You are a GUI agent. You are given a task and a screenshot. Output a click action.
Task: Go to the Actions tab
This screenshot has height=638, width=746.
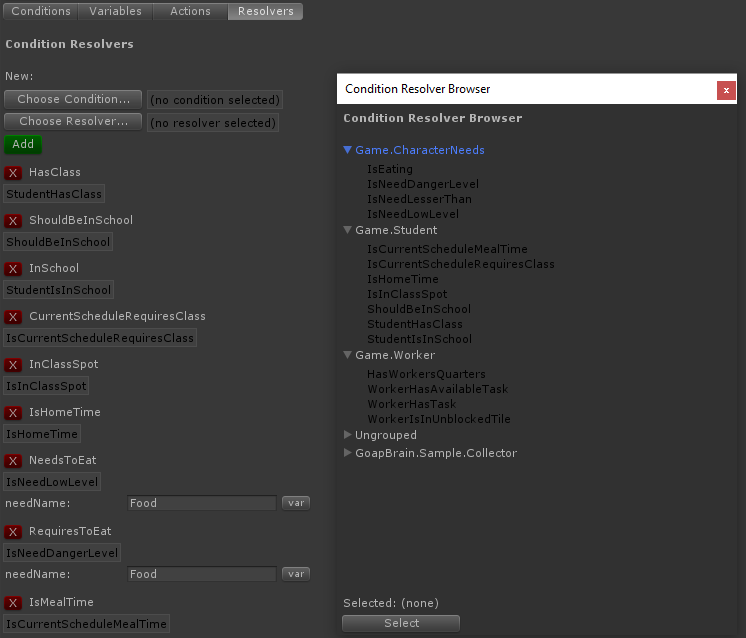[x=190, y=11]
